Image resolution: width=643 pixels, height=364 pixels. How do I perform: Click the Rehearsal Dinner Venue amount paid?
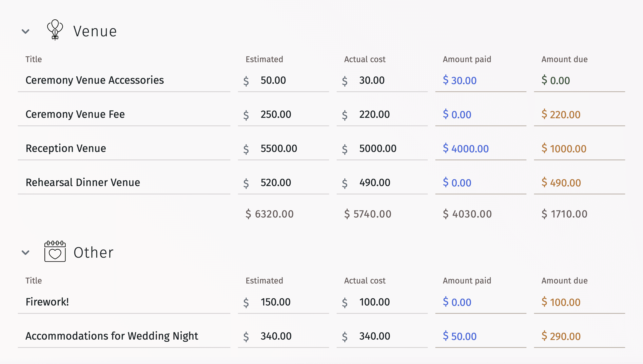click(457, 182)
